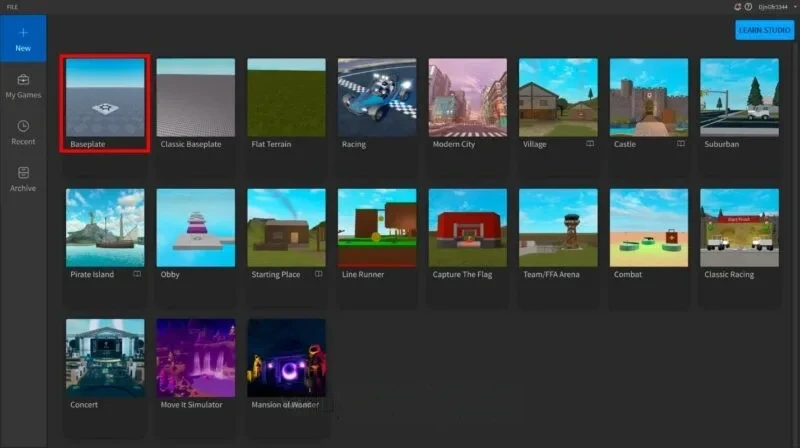
Task: Click the "Obby" label text
Action: [x=170, y=275]
